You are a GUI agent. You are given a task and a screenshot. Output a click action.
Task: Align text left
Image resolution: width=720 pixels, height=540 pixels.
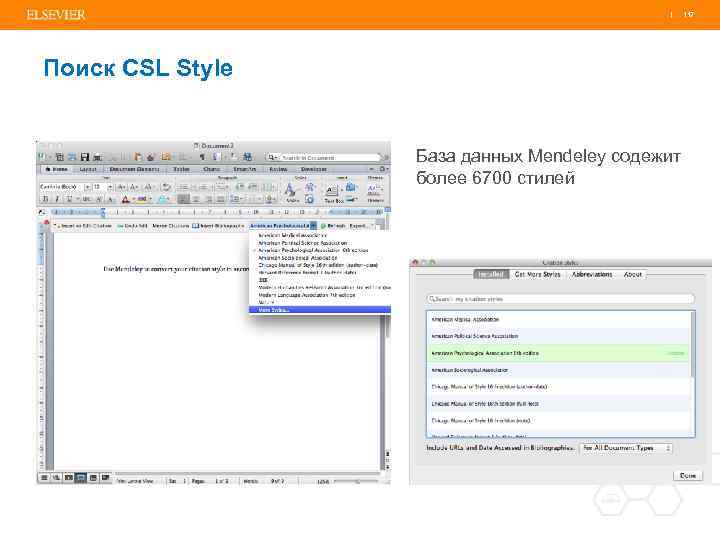pos(183,199)
